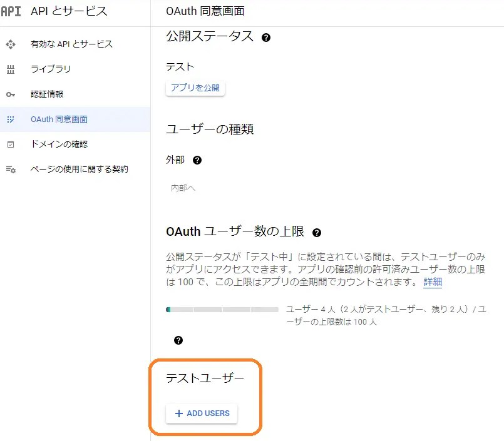504x441 pixels.
Task: Click the standalone help icon below quota bar
Action: tap(178, 340)
